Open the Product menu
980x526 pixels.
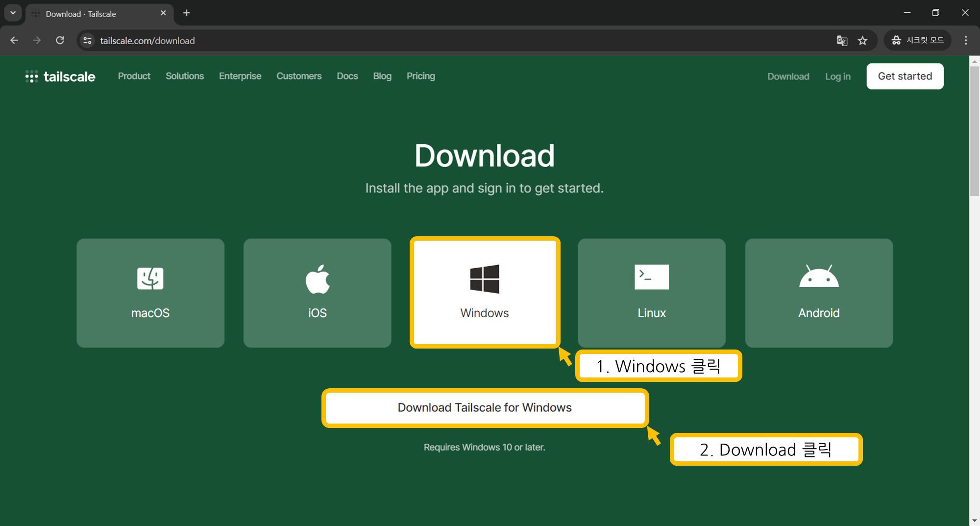tap(134, 76)
